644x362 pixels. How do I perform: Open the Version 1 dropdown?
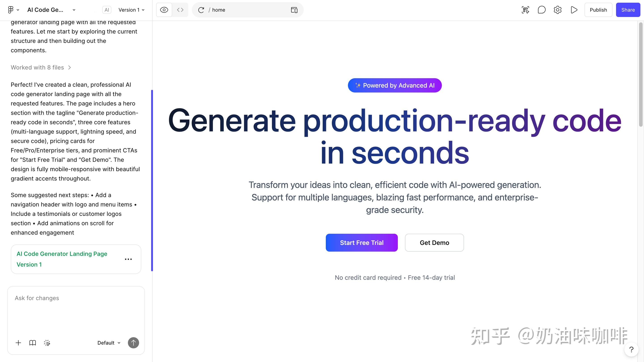pos(131,10)
